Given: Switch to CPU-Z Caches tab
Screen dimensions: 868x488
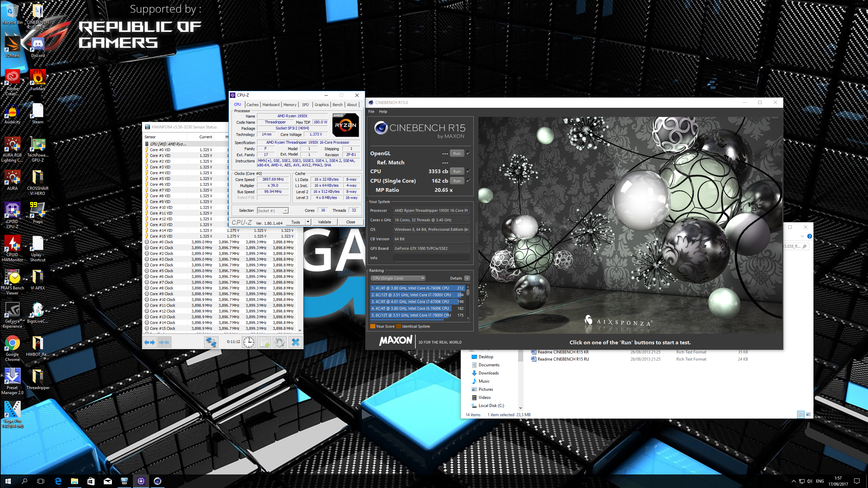Looking at the screenshot, I should pyautogui.click(x=252, y=105).
